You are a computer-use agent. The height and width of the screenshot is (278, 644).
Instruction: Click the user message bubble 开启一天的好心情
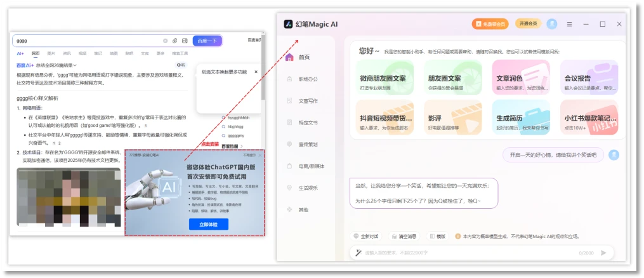[553, 155]
